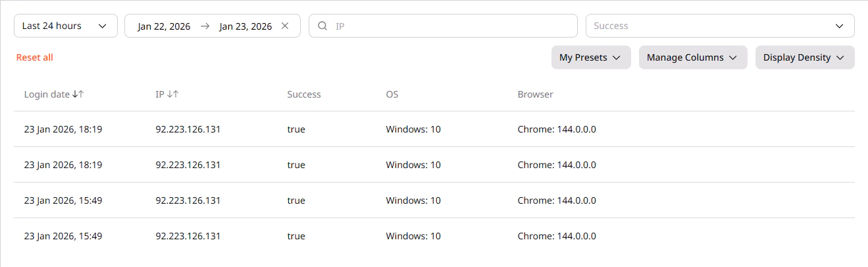Click the Jan 22, 2026 start date
Screen dimensions: 868x267
pos(164,26)
